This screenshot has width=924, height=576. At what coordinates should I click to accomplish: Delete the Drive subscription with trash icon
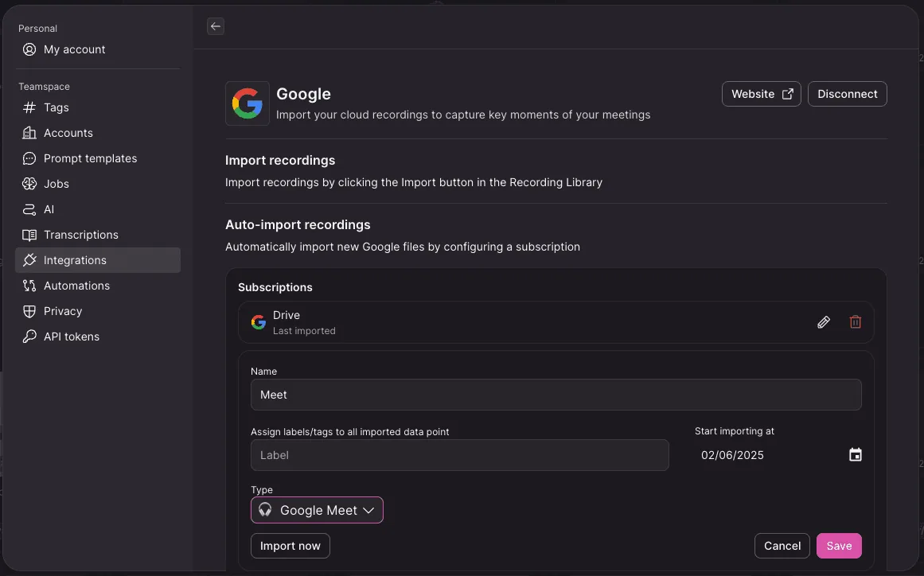pos(855,322)
